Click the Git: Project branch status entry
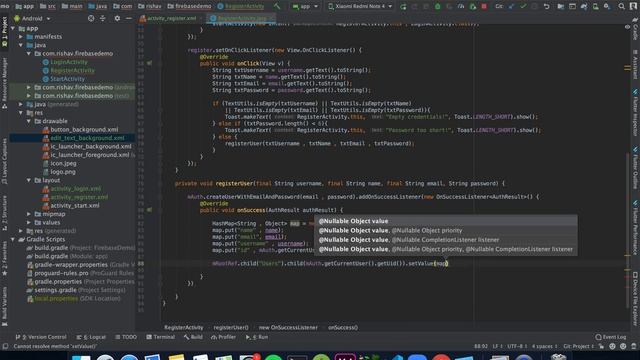640x360 pixels. pyautogui.click(x=579, y=347)
